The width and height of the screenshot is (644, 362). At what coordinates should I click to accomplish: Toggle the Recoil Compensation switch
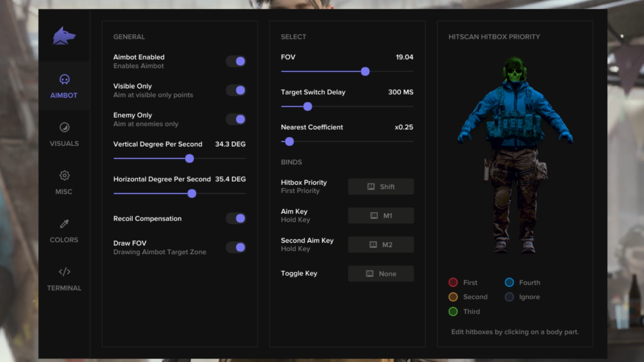[236, 218]
